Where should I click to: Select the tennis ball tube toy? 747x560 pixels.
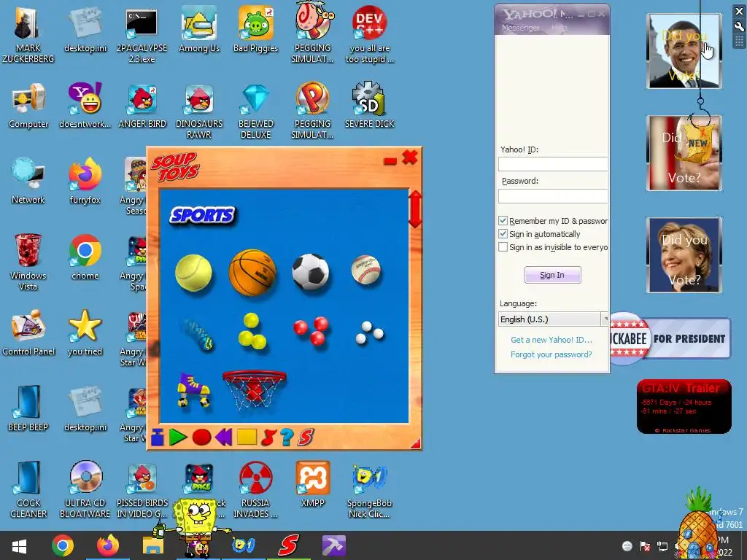[x=198, y=335]
